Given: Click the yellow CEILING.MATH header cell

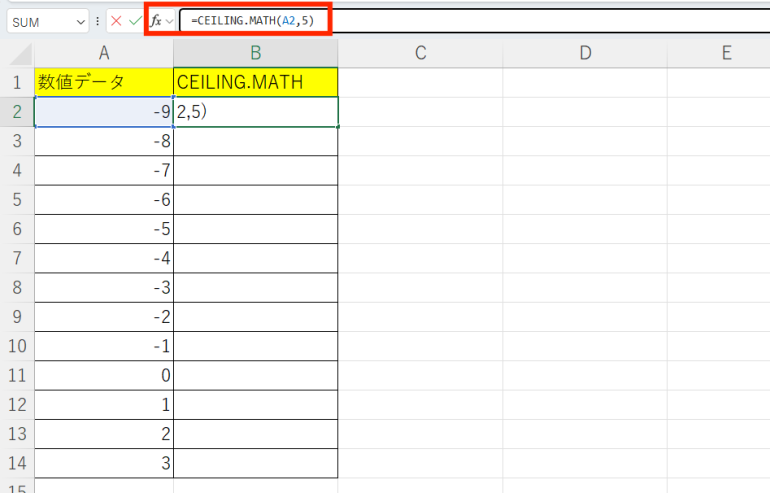Looking at the screenshot, I should pos(256,82).
